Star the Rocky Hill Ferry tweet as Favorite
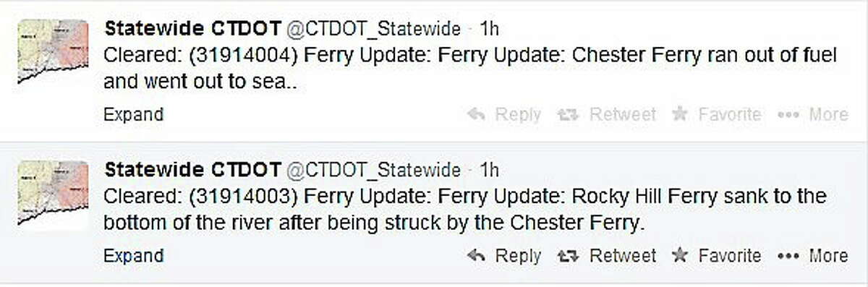 (x=679, y=255)
